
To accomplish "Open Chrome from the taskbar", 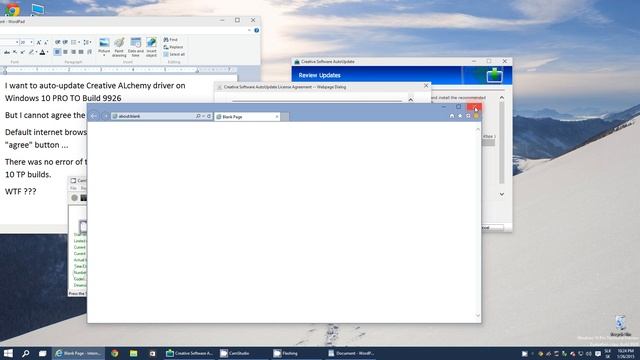I will tap(115, 353).
